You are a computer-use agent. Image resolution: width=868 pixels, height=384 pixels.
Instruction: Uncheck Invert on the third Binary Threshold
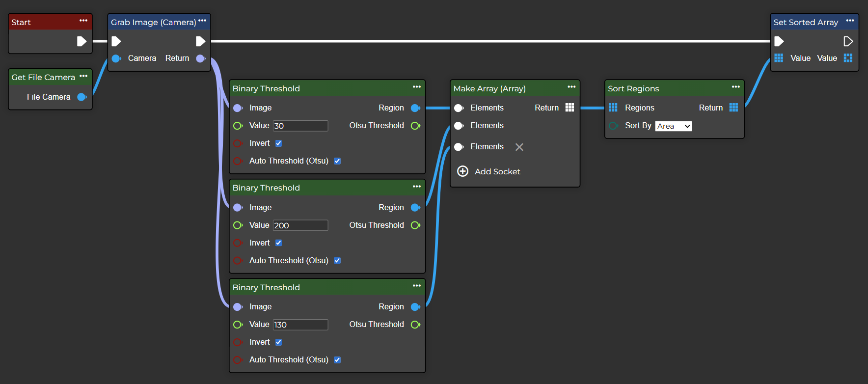coord(278,342)
